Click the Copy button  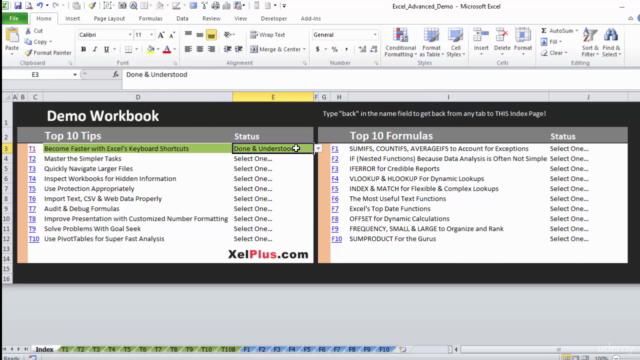38,42
